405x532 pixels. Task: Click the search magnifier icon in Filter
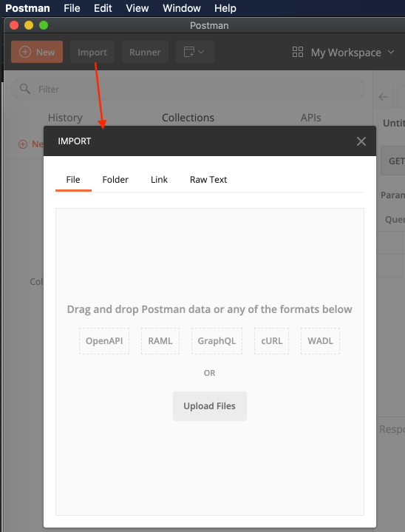click(24, 89)
